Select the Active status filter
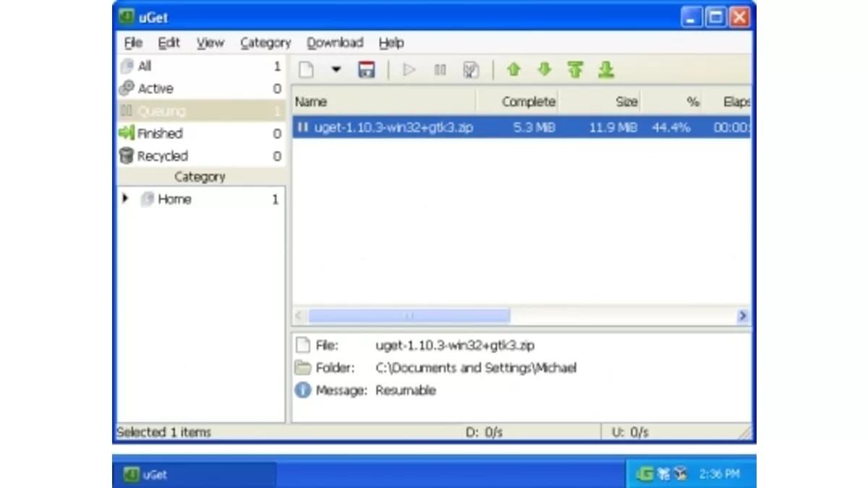Screen dimensions: 868x488 tap(155, 89)
